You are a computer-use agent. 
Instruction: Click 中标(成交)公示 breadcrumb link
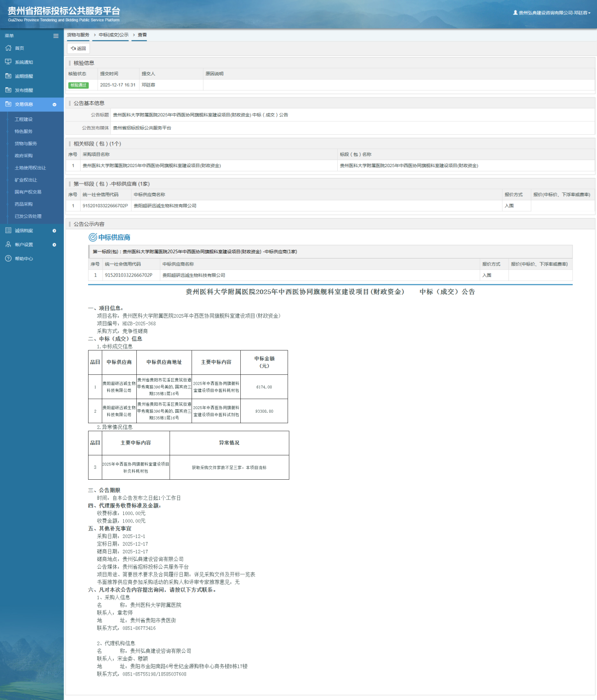(x=113, y=35)
